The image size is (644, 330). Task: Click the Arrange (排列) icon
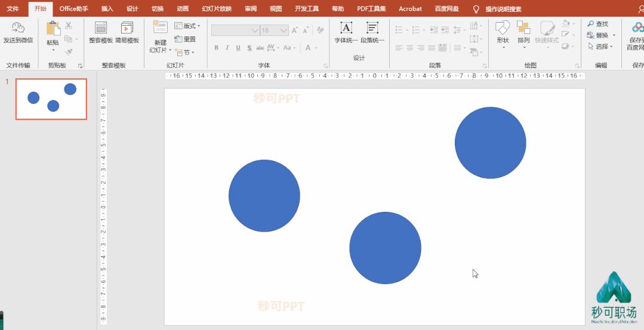523,28
